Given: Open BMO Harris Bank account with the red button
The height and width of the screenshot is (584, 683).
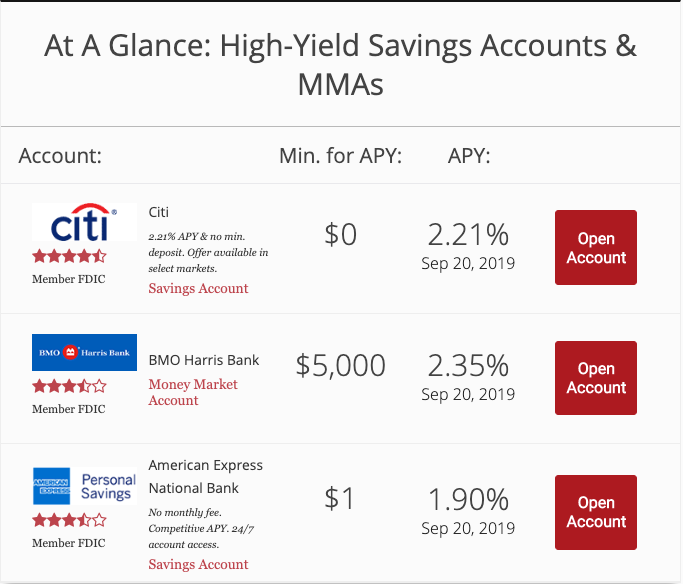Looking at the screenshot, I should pyautogui.click(x=595, y=378).
